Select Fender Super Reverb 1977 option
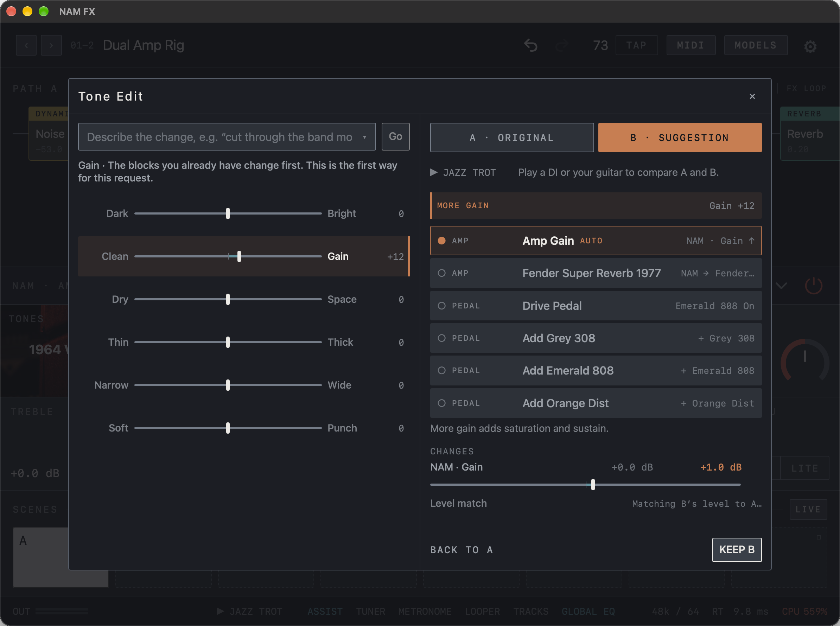This screenshot has height=626, width=840. tap(596, 273)
